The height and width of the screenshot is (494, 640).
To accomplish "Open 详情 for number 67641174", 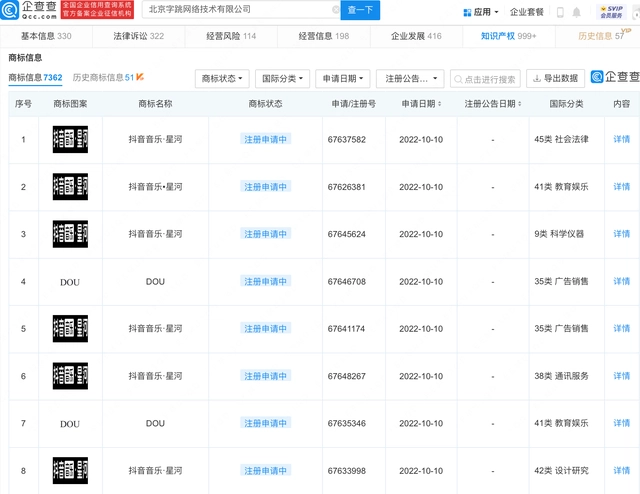I will point(622,329).
